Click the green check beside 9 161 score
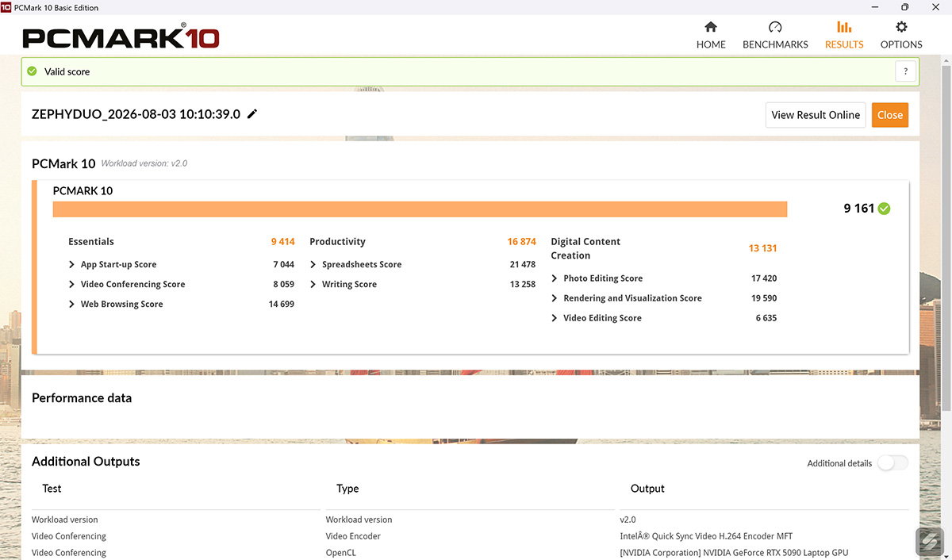This screenshot has width=952, height=560. click(x=884, y=209)
